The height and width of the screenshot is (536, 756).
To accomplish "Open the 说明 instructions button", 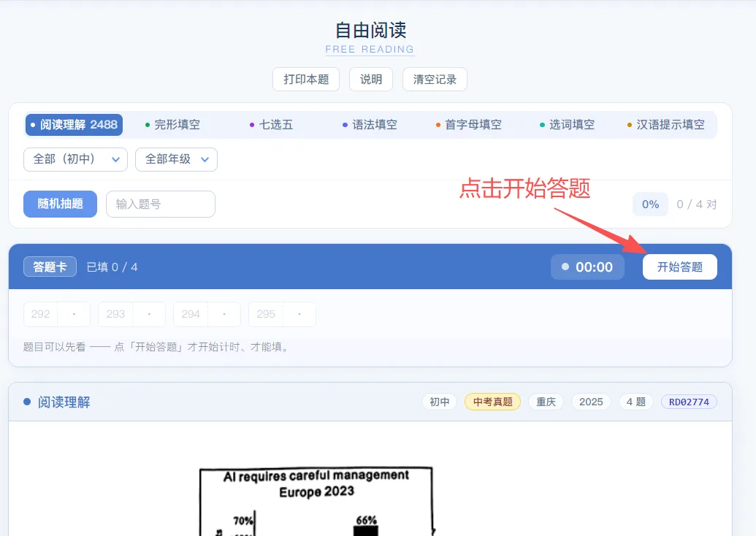I will tap(371, 79).
